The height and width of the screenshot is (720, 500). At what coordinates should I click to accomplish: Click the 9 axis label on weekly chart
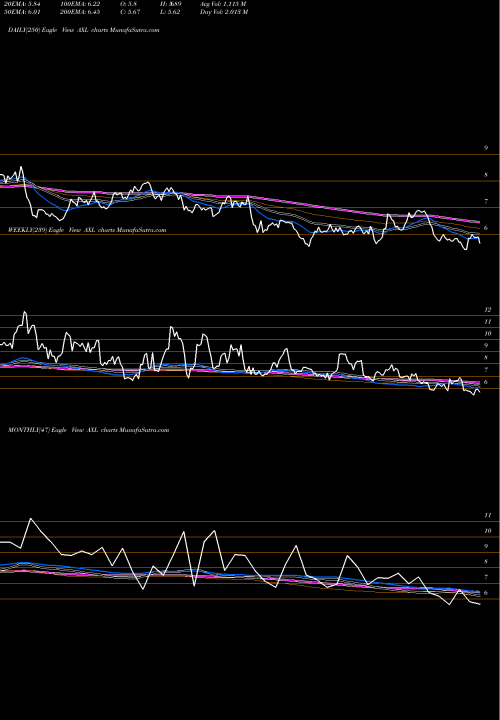point(486,346)
